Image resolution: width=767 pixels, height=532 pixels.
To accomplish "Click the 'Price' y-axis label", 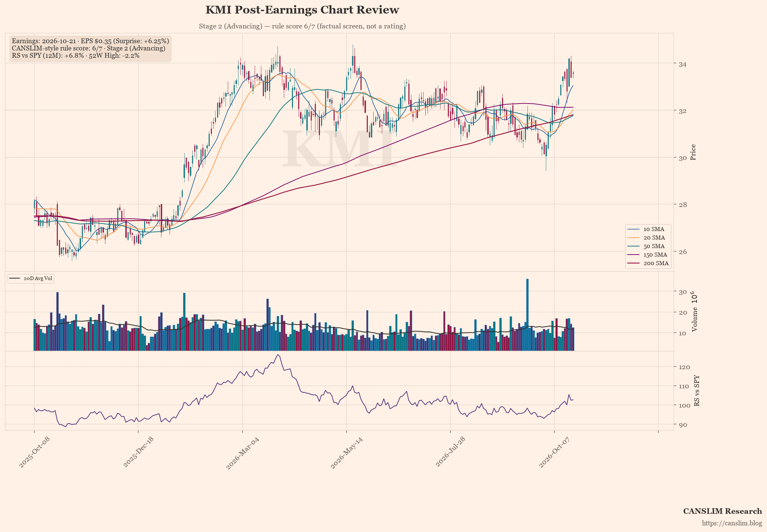I will [693, 152].
